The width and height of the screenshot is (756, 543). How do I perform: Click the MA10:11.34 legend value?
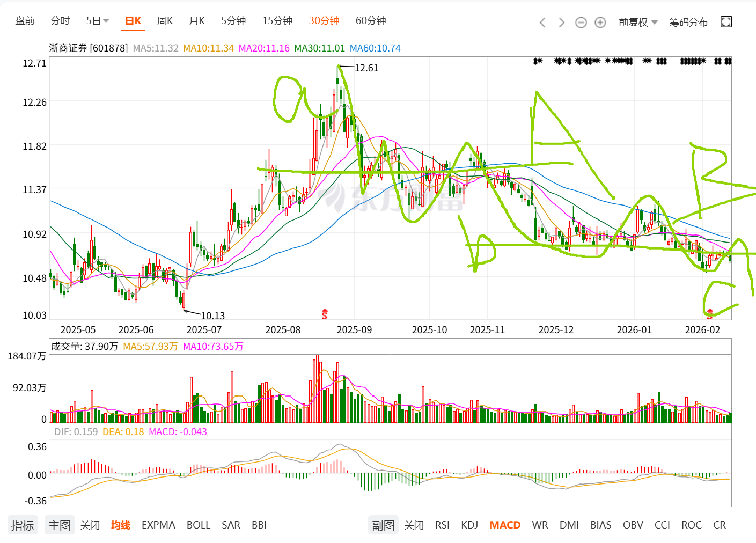(x=209, y=48)
